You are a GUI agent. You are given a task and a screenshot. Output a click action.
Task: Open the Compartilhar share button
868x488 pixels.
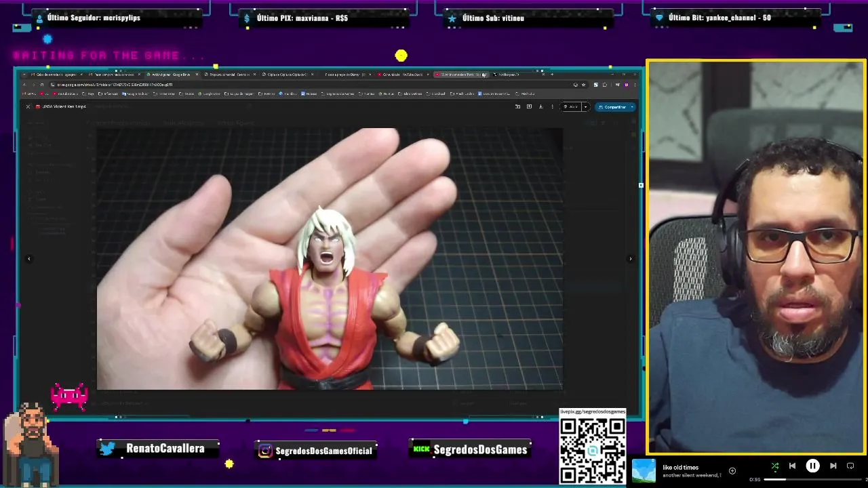(612, 106)
